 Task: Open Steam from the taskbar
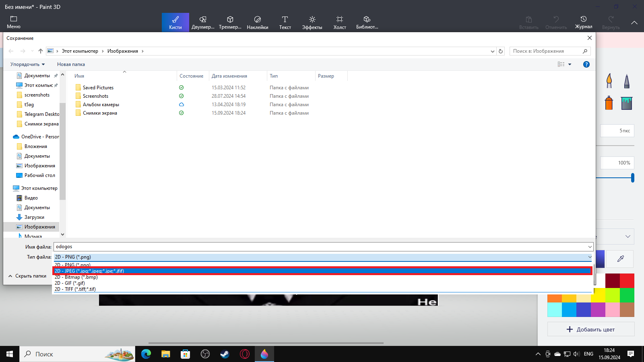pos(225,354)
